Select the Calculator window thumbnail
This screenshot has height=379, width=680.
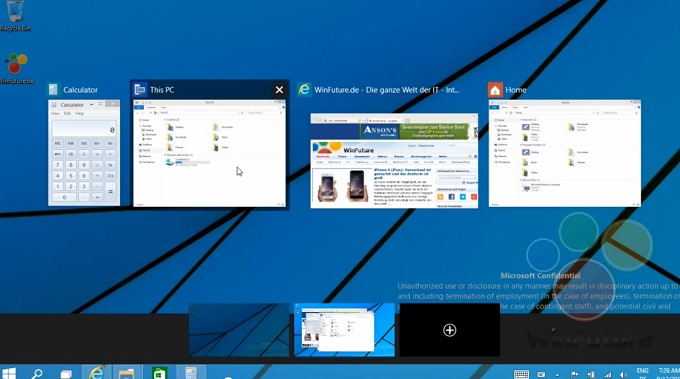(84, 153)
